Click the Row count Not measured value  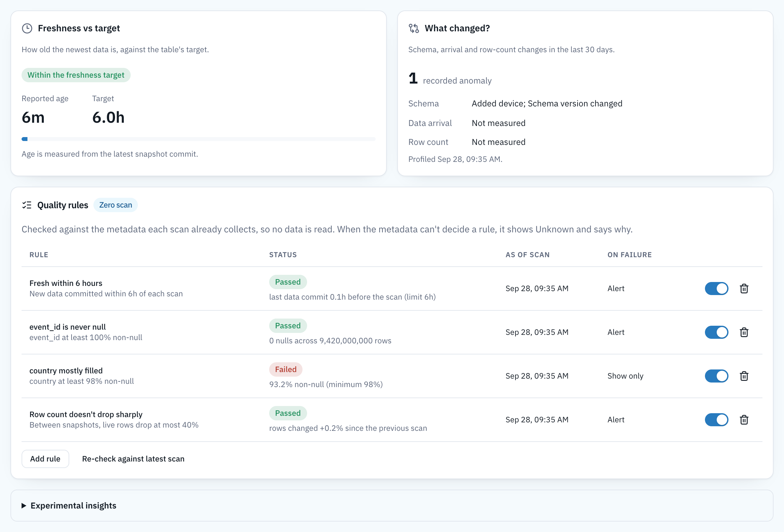(498, 142)
